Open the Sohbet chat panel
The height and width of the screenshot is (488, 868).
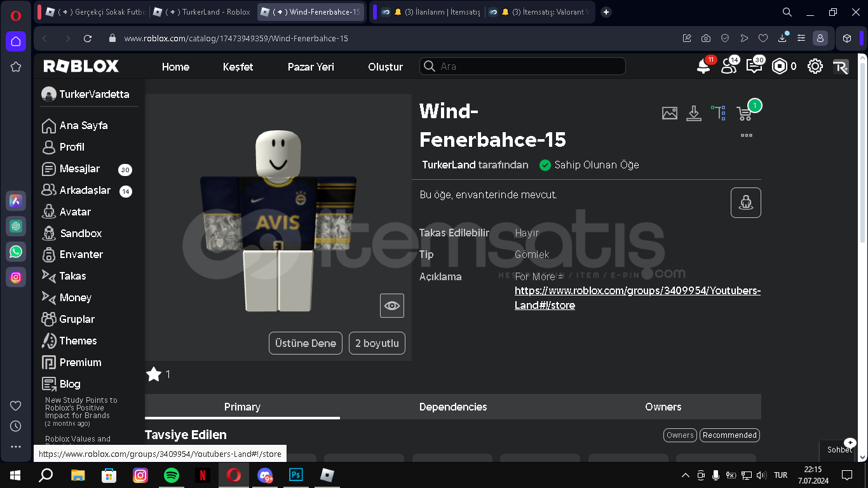coord(840,449)
